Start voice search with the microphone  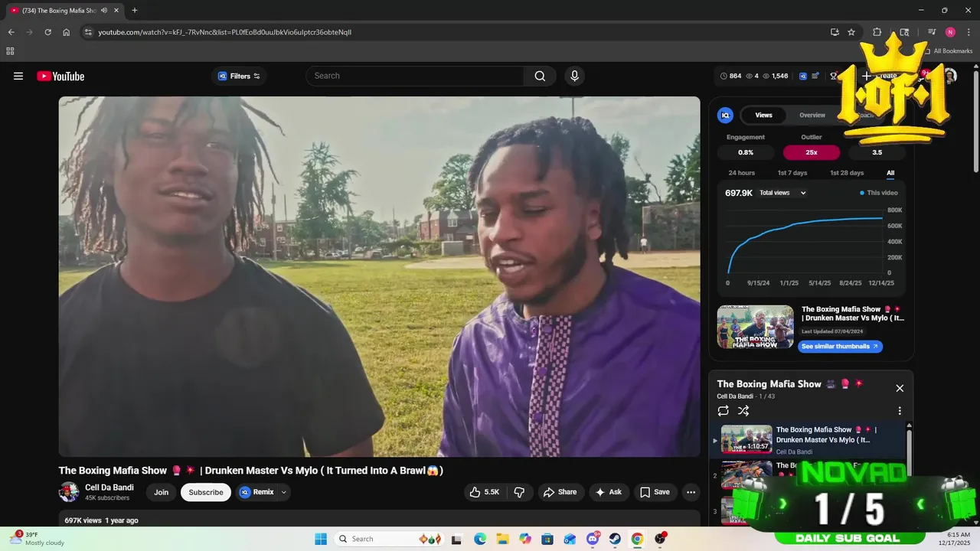click(574, 76)
